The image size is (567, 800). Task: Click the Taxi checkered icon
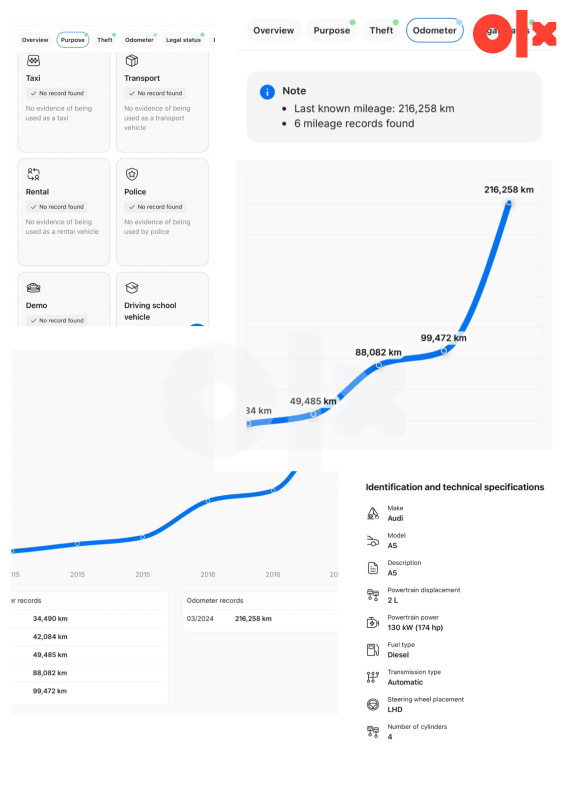[x=33, y=61]
